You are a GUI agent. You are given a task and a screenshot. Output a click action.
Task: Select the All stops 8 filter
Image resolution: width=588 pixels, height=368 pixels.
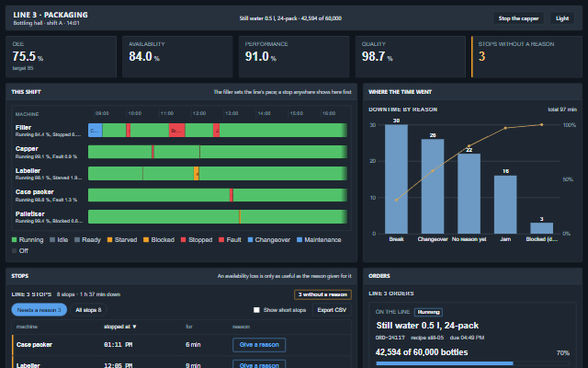coord(88,310)
